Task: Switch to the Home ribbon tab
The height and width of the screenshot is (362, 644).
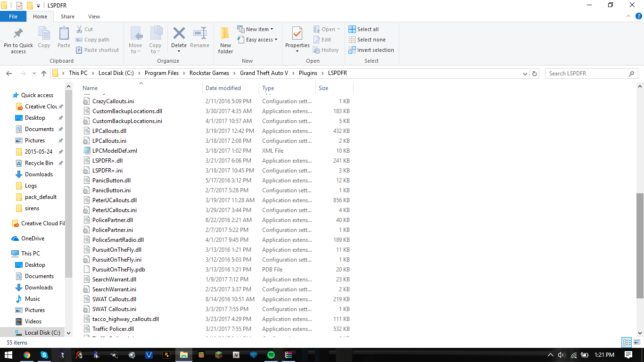Action: click(40, 16)
